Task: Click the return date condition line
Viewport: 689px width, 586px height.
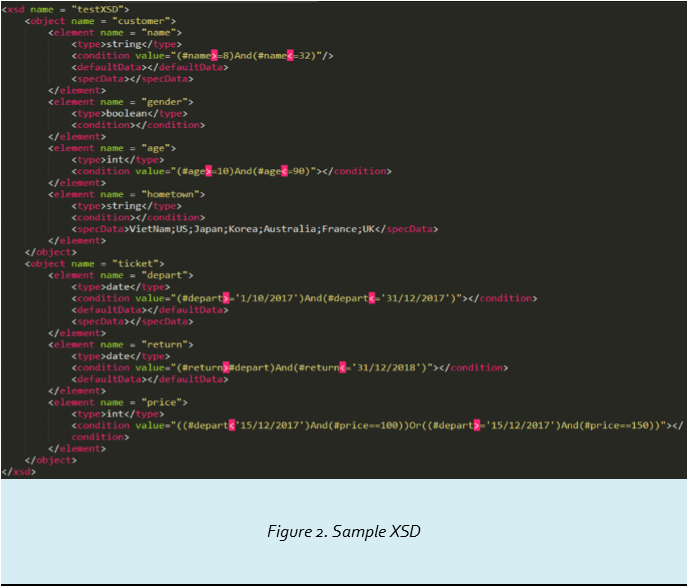Action: pos(290,368)
